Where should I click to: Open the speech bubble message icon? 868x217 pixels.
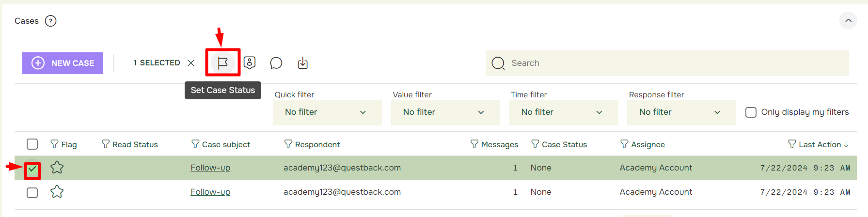click(x=276, y=63)
